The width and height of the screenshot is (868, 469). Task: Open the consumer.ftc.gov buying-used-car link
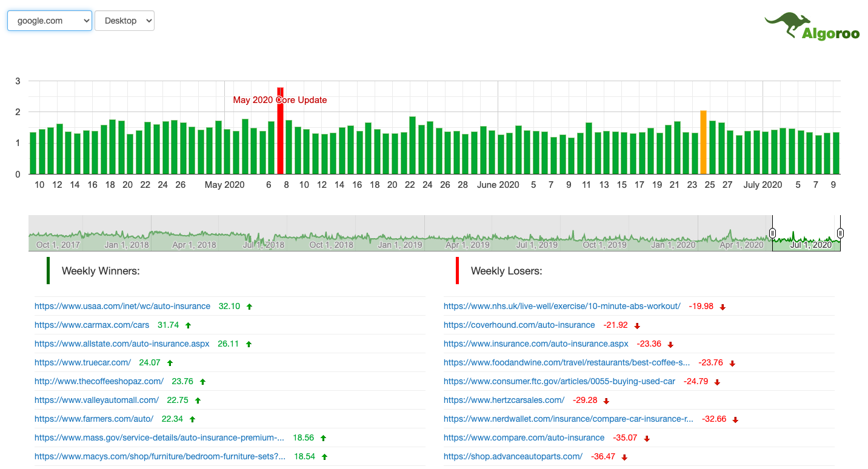pos(559,381)
